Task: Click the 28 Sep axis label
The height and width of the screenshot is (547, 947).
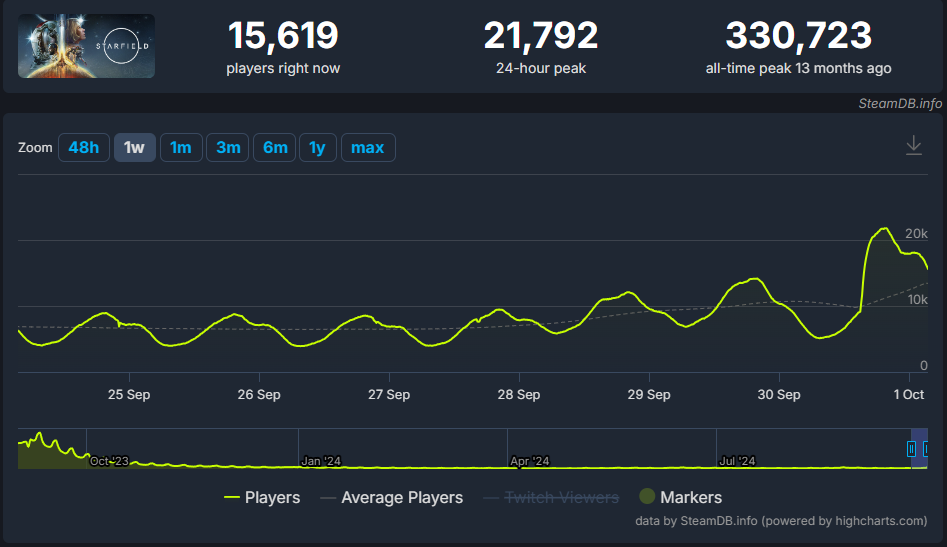Action: [519, 395]
